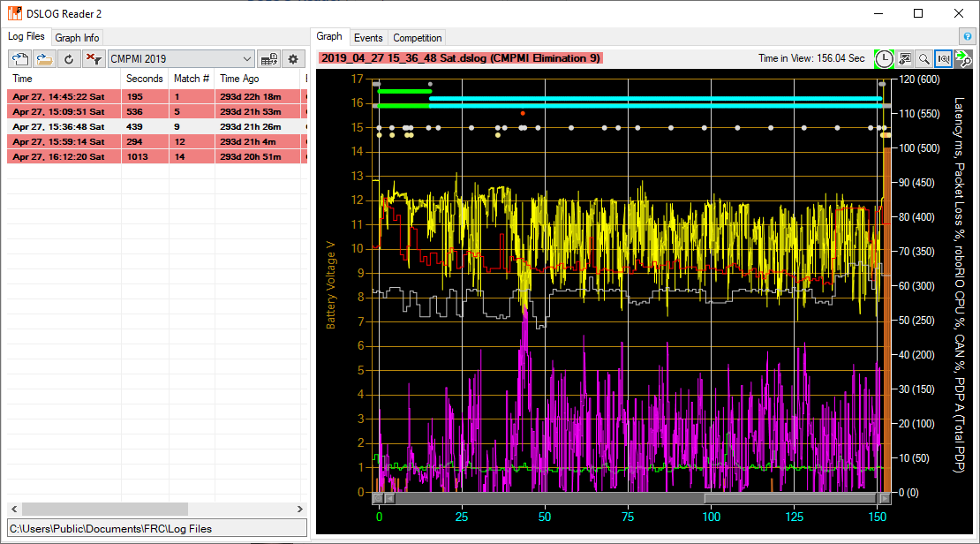980x544 pixels.
Task: Click the Match # column header
Action: click(x=192, y=79)
